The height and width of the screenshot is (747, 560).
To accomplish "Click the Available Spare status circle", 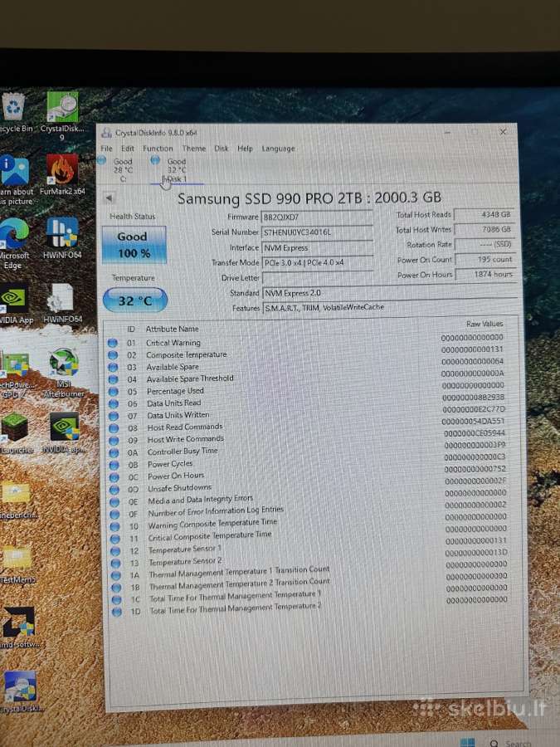I will point(112,368).
